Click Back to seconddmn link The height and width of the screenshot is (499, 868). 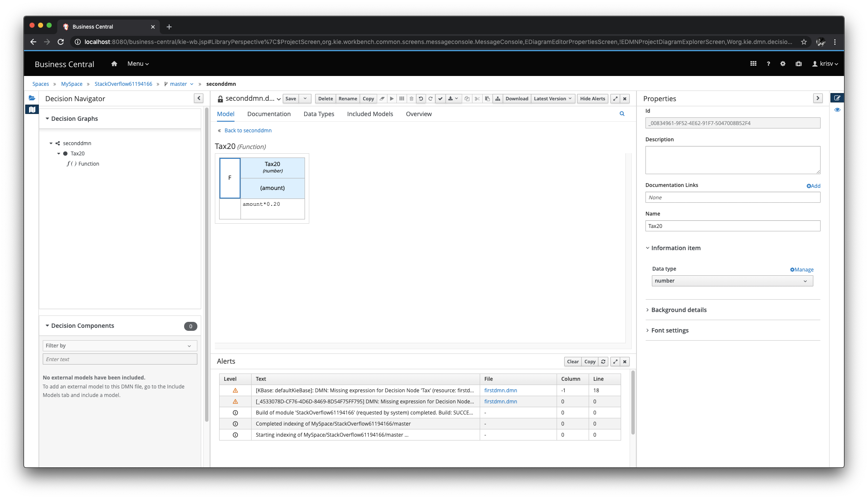pyautogui.click(x=248, y=131)
